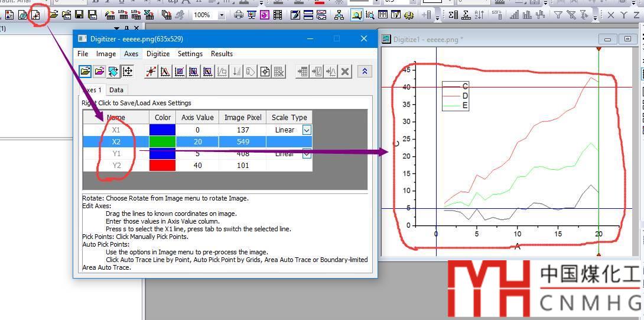The height and width of the screenshot is (320, 644).
Task: Click the blue color swatch for X1
Action: tap(162, 130)
